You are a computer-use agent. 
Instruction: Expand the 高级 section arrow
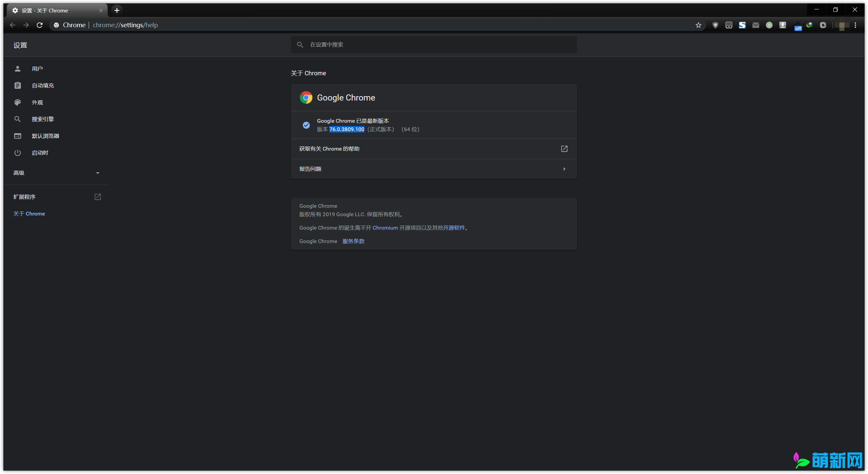click(x=98, y=173)
